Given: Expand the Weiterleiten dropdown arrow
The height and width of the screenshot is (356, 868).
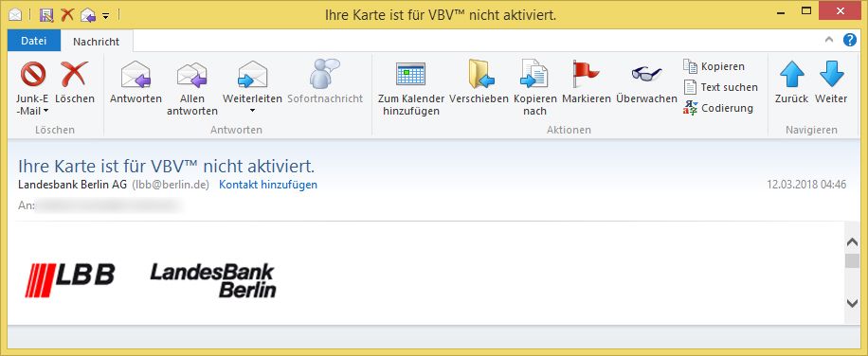Looking at the screenshot, I should [252, 111].
